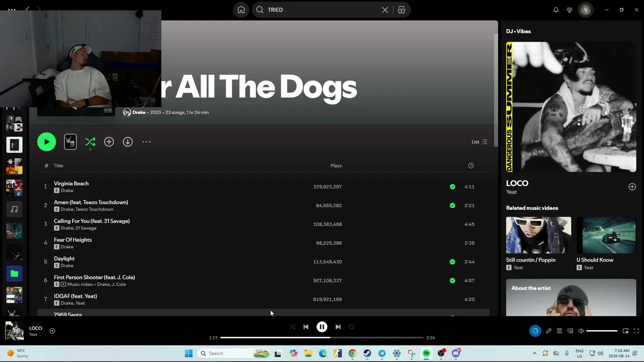Open U Should Know music video
Image resolution: width=644 pixels, height=362 pixels.
[606, 243]
